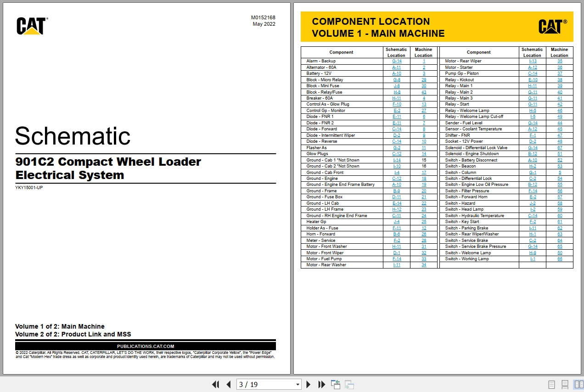Screen dimensions: 584x392
Task: Click schematic link I-4 for Ground - Cab Front
Action: 397,173
